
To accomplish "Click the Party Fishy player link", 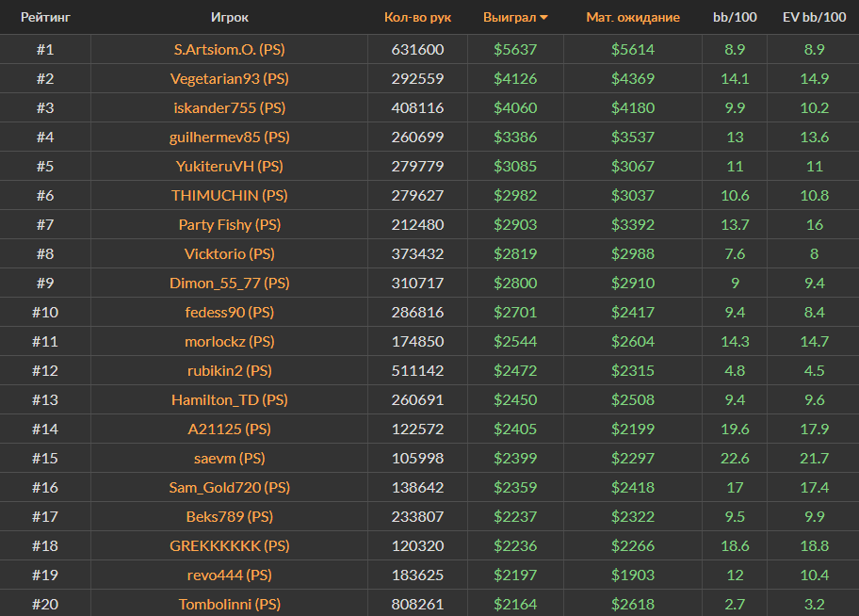I will pos(230,224).
